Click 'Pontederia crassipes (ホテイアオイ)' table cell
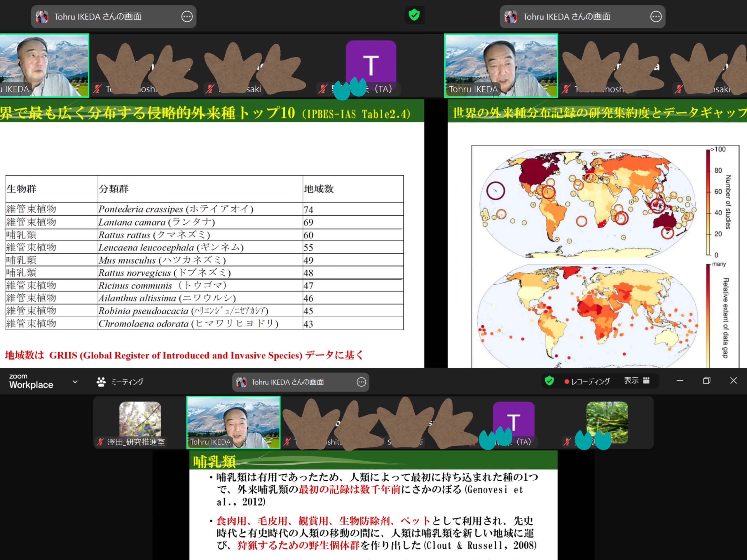The image size is (747, 560). click(200, 209)
